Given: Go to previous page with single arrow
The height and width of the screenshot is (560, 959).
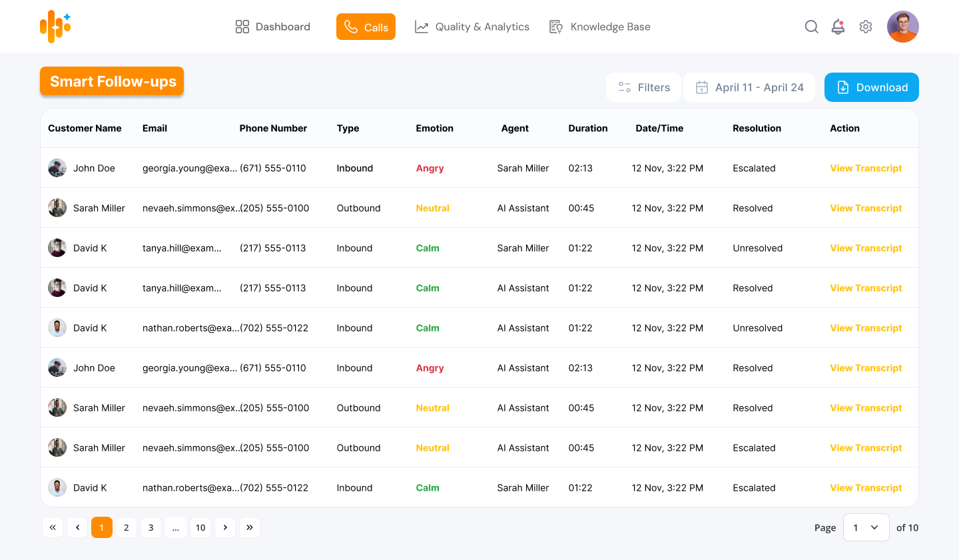Looking at the screenshot, I should 77,527.
